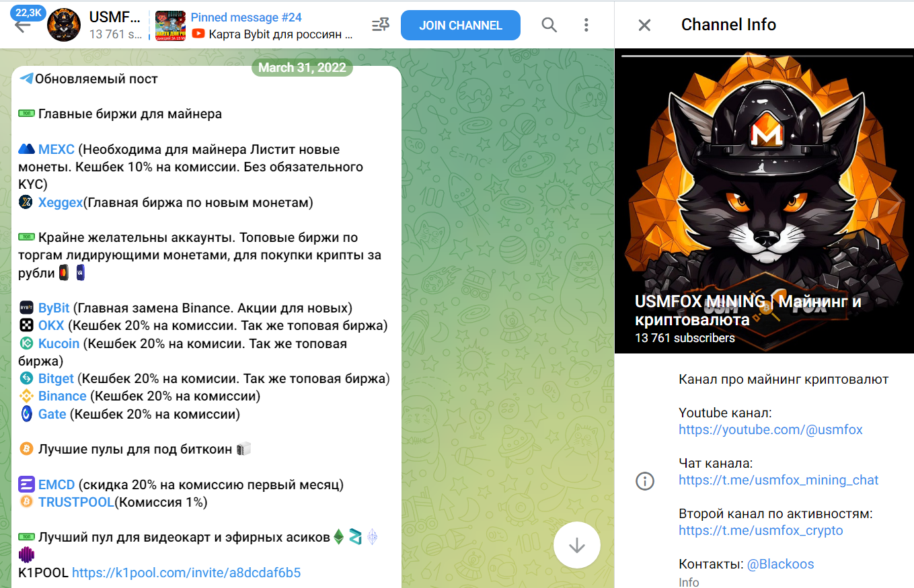Click the USMFOX MINING channel name in panel
Screen dimensions: 914x588
[748, 310]
